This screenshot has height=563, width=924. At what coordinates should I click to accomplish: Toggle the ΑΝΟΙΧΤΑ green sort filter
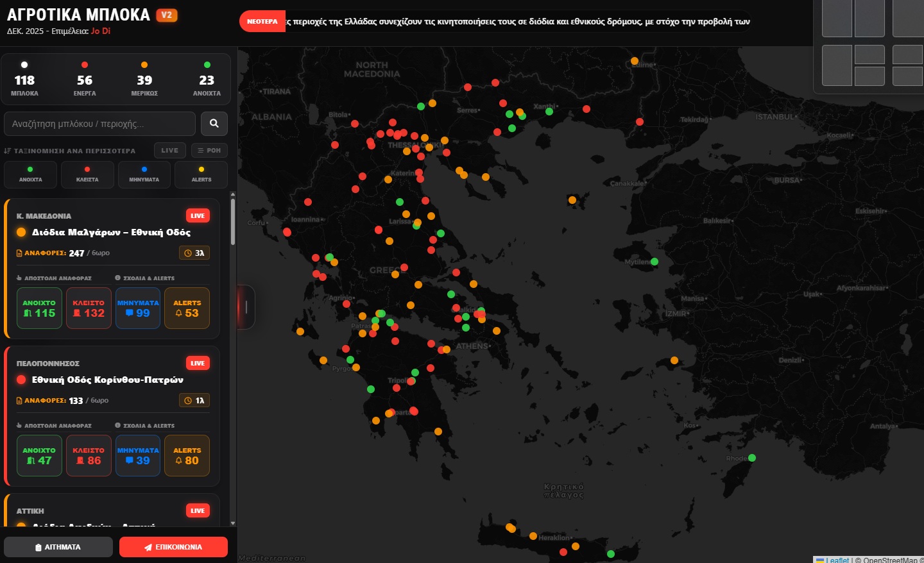[30, 174]
